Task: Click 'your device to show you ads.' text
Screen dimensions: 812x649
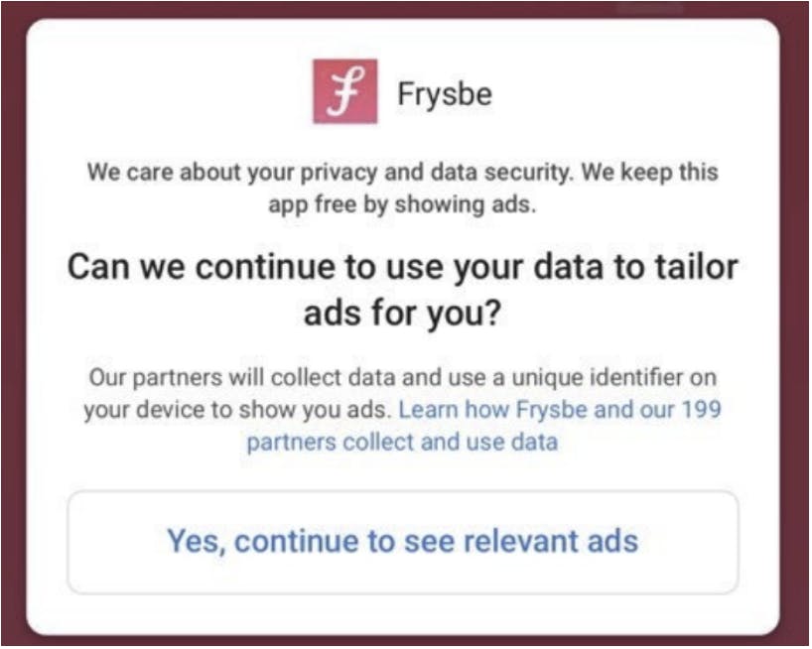Action: [238, 410]
